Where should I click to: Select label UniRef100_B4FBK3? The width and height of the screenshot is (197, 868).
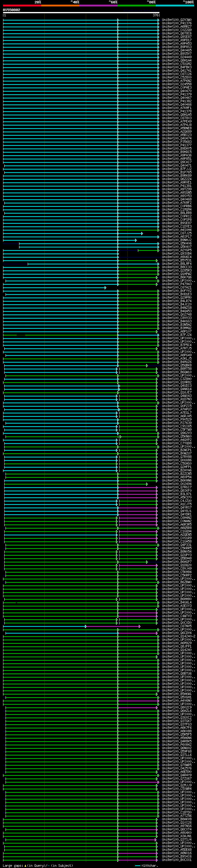point(177,67)
